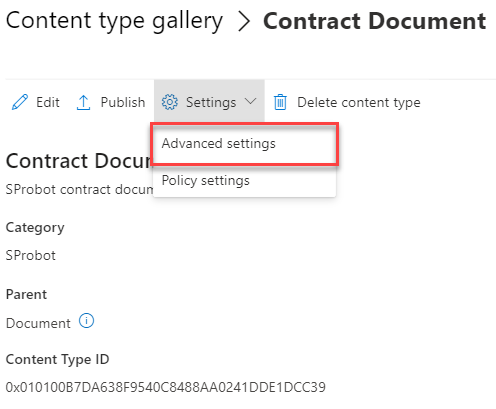Click the Document parent value

[x=38, y=323]
